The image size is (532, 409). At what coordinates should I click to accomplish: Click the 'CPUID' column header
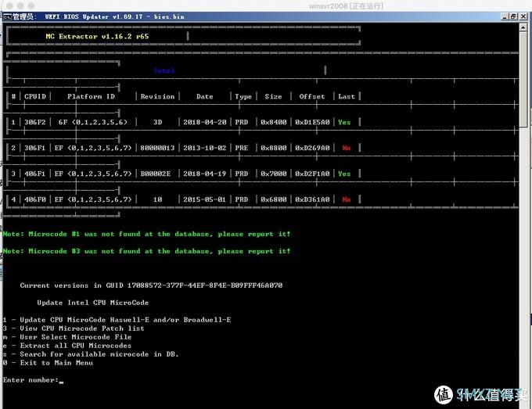35,96
